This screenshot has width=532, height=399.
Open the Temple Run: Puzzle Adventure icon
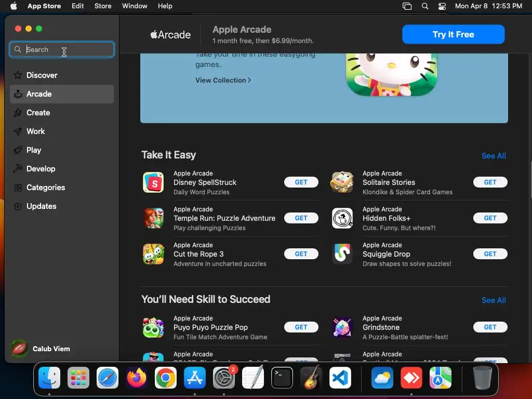(153, 218)
